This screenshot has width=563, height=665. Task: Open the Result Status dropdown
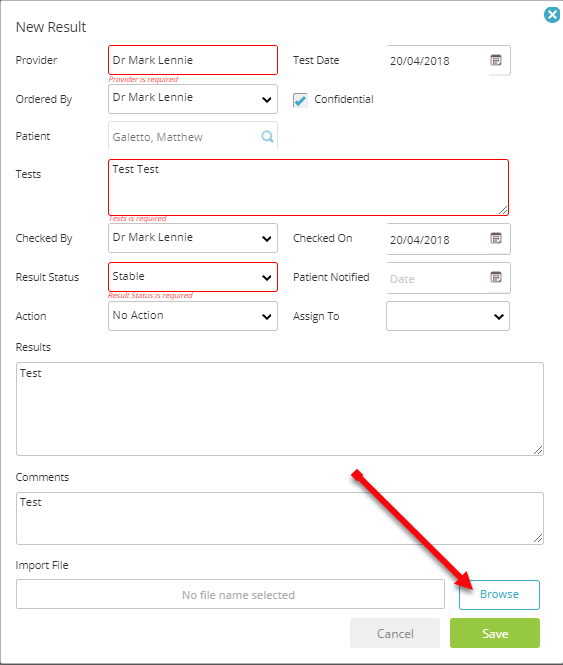(x=193, y=277)
